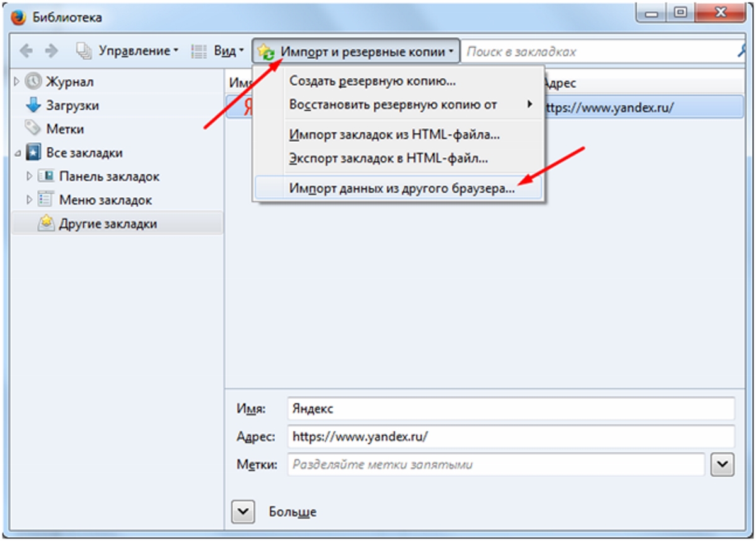
Task: Expand the Меню закладок folder
Action: pos(29,200)
